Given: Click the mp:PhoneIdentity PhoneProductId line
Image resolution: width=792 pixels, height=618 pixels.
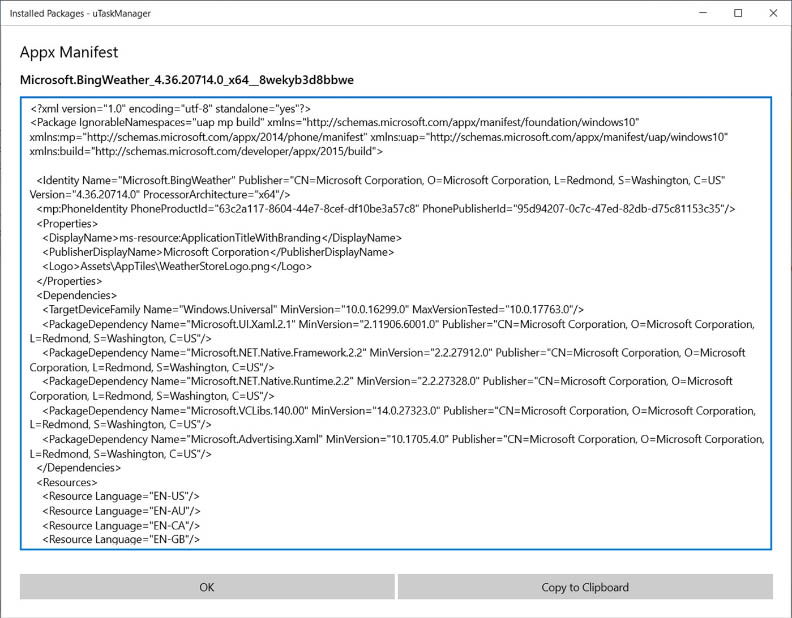Looking at the screenshot, I should [386, 209].
